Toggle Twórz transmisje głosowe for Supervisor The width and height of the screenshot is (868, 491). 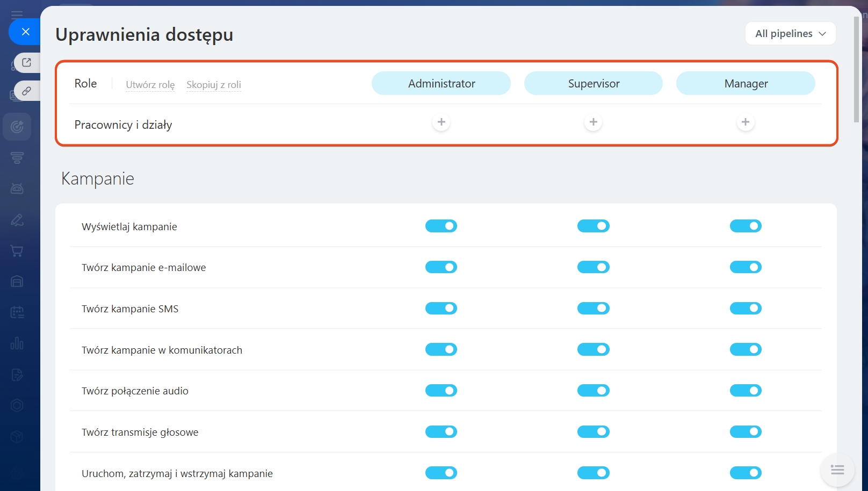point(594,431)
